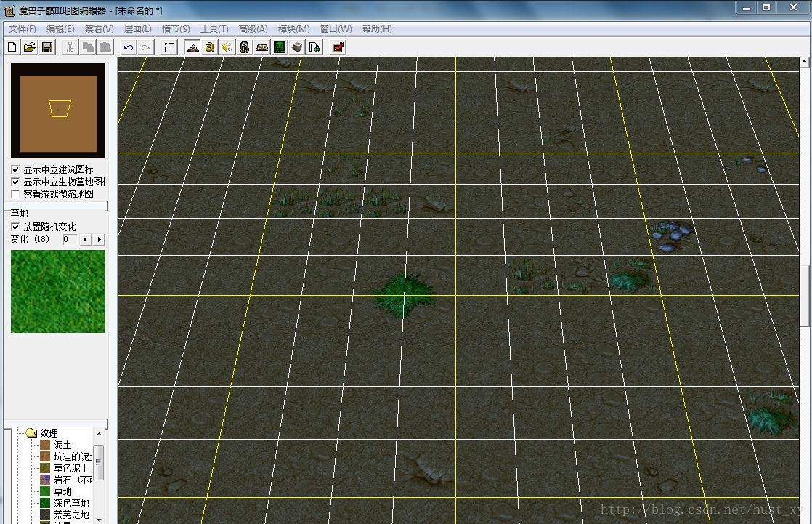This screenshot has width=812, height=524.
Task: Select the 岩石 texture item
Action: tap(73, 480)
